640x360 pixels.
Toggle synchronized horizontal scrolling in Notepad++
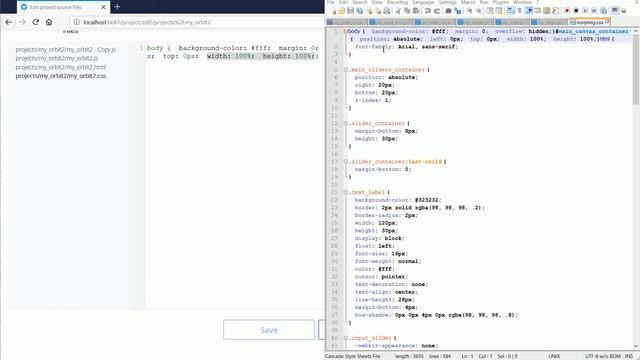tap(498, 11)
